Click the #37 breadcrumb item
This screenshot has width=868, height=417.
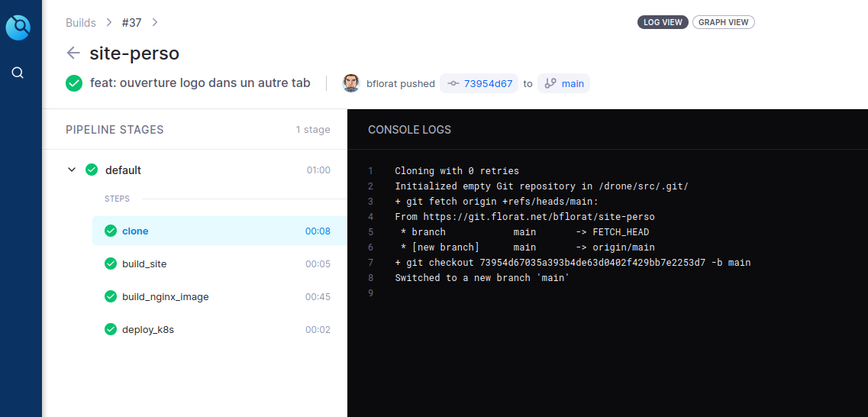pyautogui.click(x=132, y=23)
